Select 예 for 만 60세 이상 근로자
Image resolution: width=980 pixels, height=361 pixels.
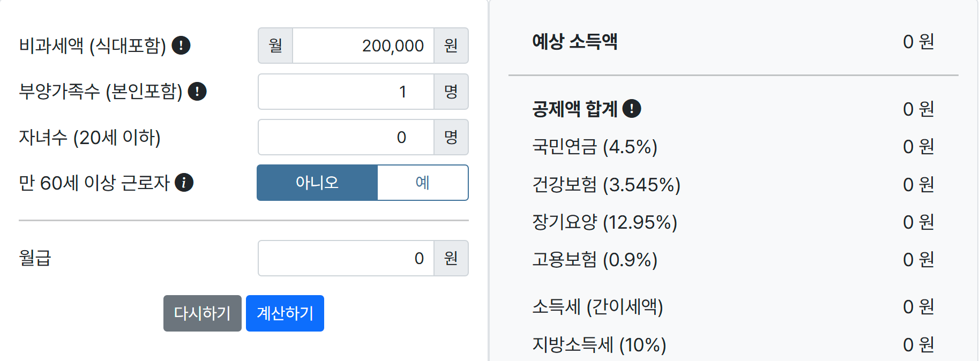click(422, 183)
